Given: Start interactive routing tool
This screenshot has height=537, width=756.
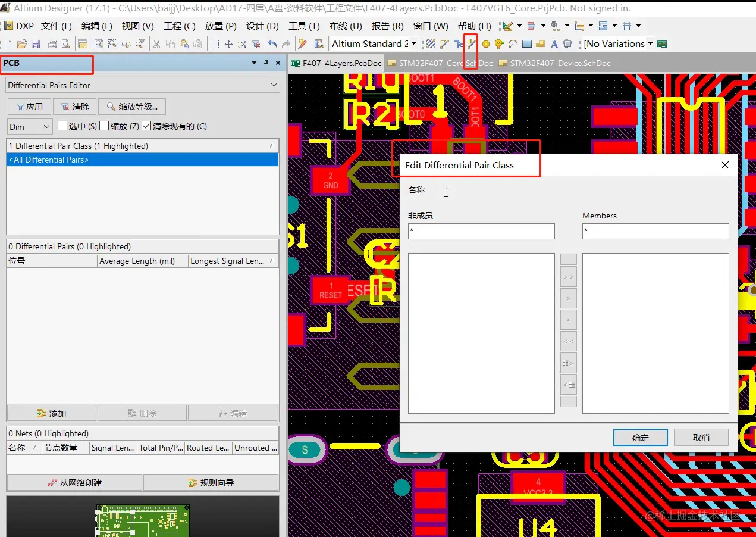Looking at the screenshot, I should pyautogui.click(x=444, y=44).
